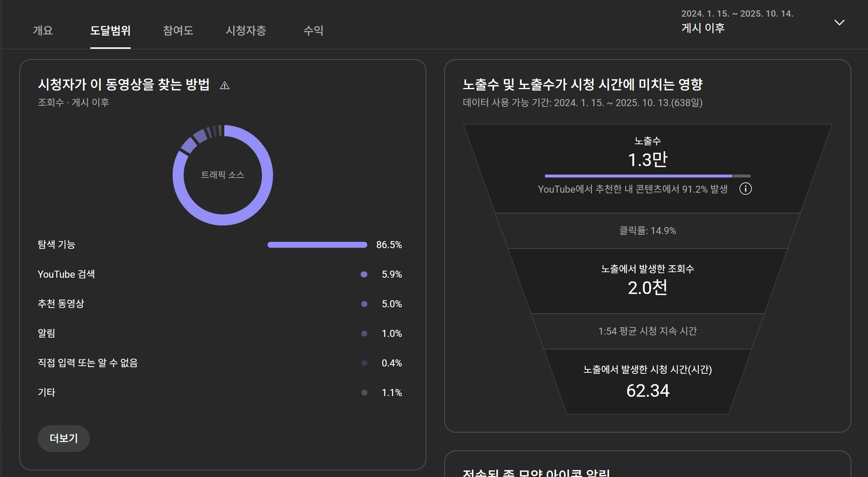Go to the 시청자층 tab
This screenshot has width=868, height=477.
pos(246,30)
